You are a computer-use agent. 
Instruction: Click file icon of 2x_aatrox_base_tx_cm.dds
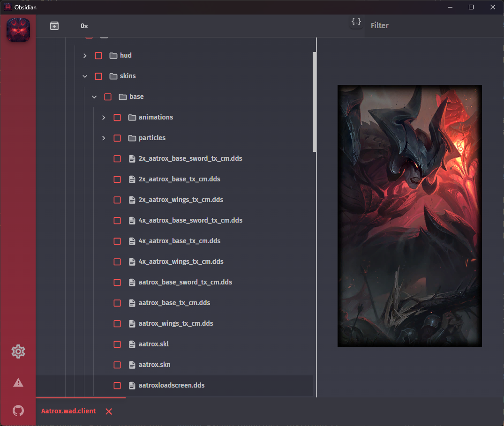[132, 179]
